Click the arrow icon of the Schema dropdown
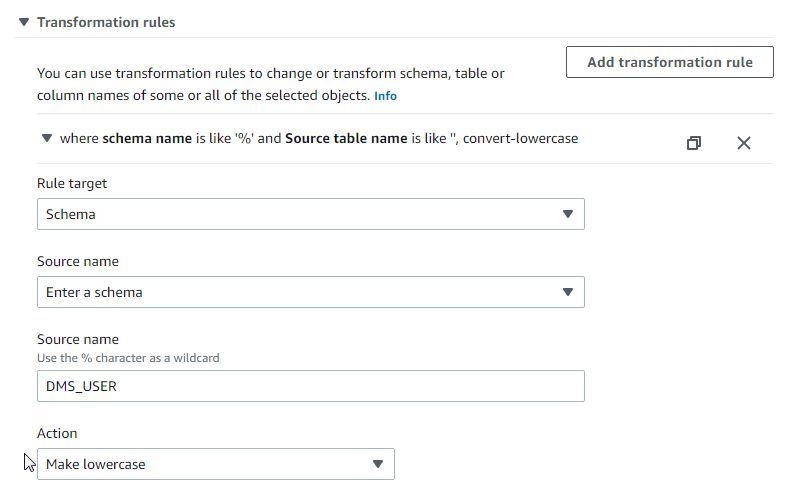790x491 pixels. pos(568,214)
